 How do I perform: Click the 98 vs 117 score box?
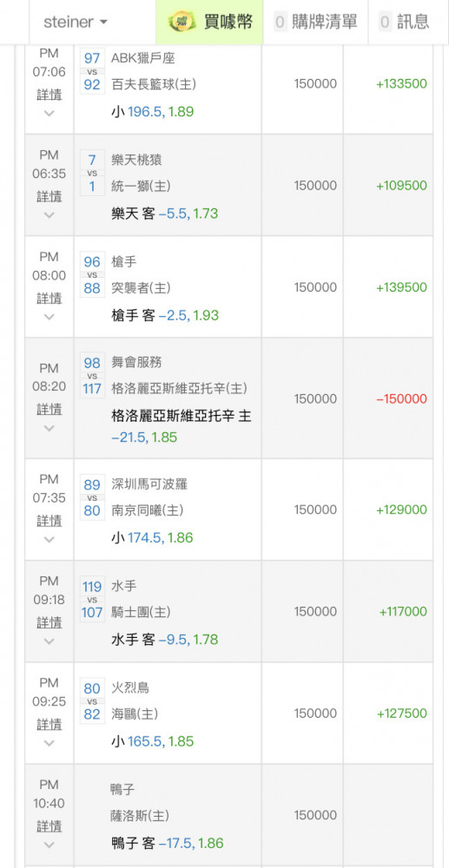(x=92, y=376)
